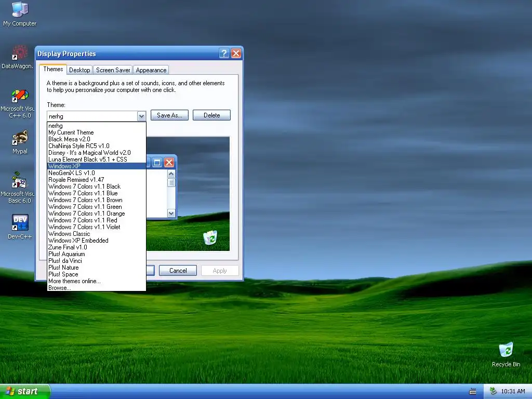The width and height of the screenshot is (532, 399).
Task: Select Luna Element Black v5.1 + CSS
Action: pyautogui.click(x=97, y=159)
